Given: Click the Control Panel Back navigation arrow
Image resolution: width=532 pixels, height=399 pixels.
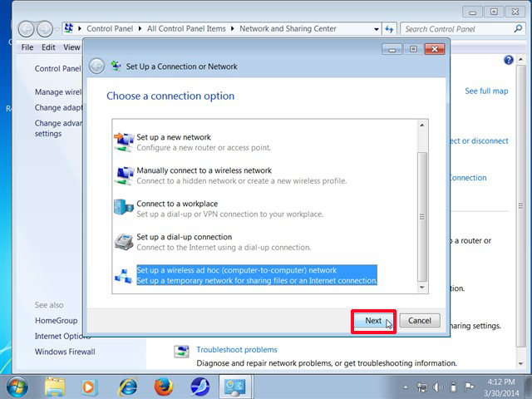Looking at the screenshot, I should click(x=26, y=29).
